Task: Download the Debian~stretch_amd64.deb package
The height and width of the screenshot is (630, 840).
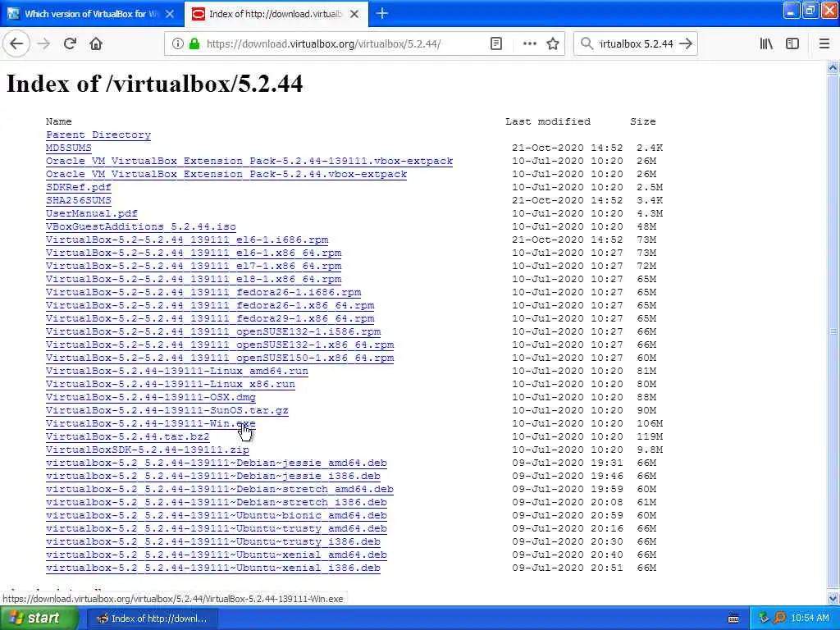Action: (220, 489)
